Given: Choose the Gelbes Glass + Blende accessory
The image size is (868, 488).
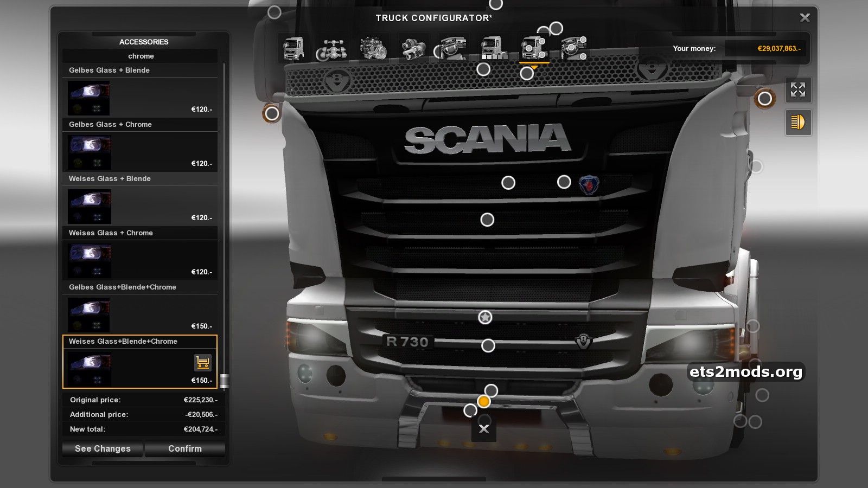Looking at the screenshot, I should 140,90.
